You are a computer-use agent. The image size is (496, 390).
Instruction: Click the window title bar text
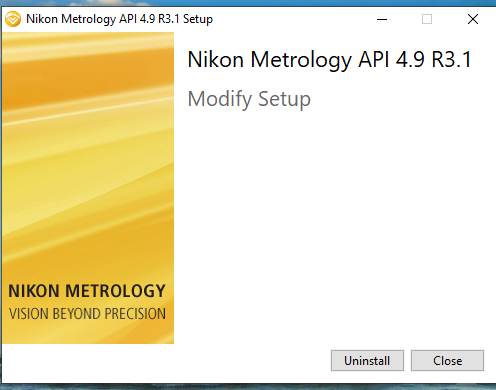[x=119, y=19]
